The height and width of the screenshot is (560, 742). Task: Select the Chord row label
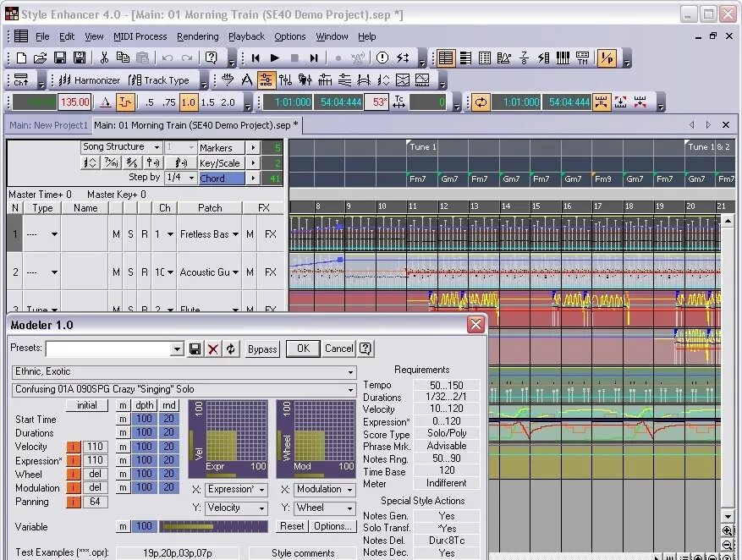tap(222, 178)
